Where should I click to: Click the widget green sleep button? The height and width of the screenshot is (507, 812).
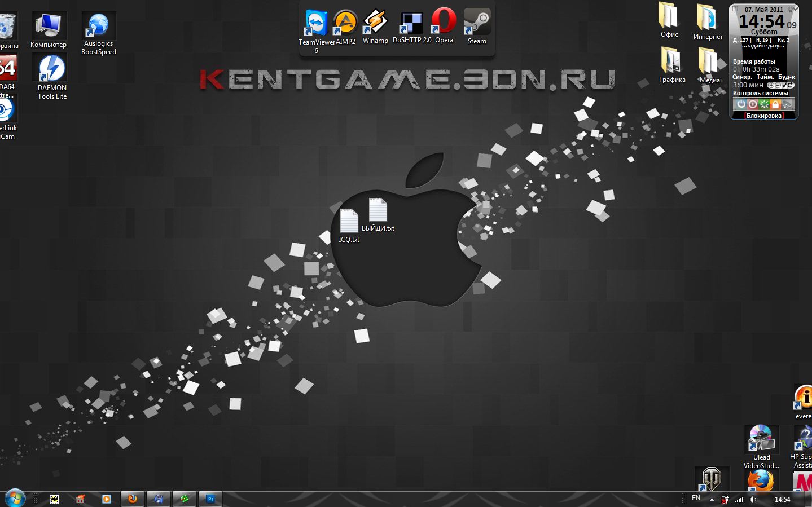764,104
